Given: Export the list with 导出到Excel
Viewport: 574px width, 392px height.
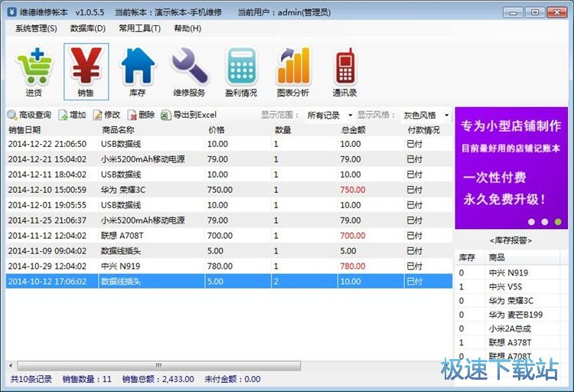Looking at the screenshot, I should click(189, 115).
